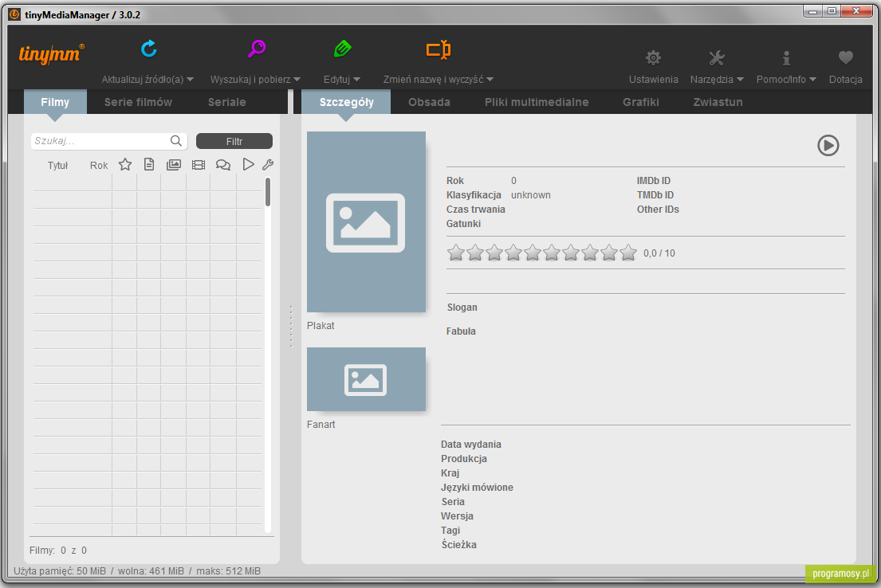Sort by the Rok column header

99,166
